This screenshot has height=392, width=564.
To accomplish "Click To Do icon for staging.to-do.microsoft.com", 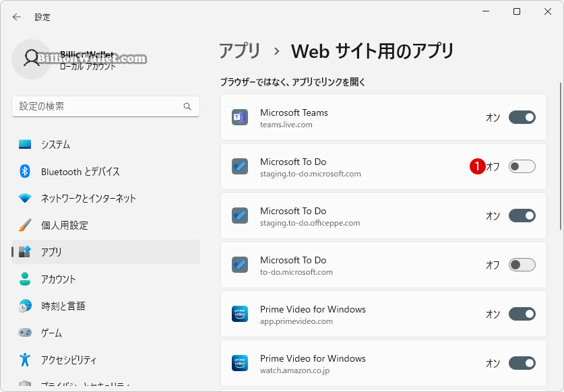I will tap(240, 166).
